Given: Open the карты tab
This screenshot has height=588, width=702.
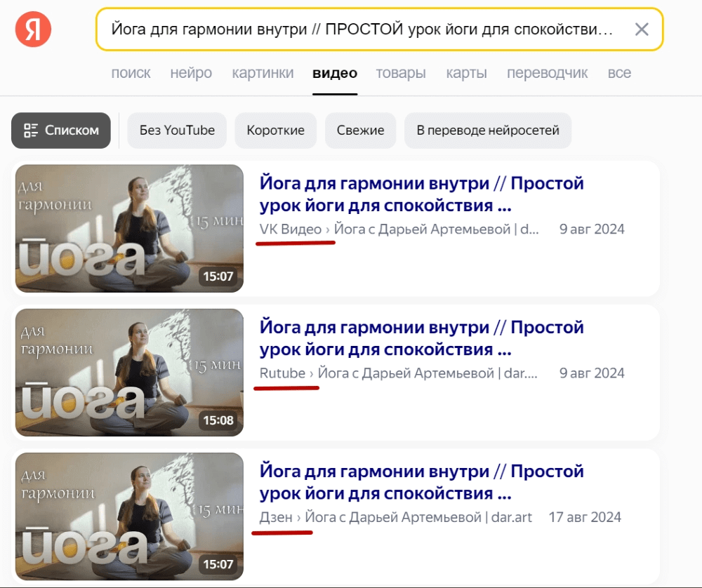Looking at the screenshot, I should 467,73.
